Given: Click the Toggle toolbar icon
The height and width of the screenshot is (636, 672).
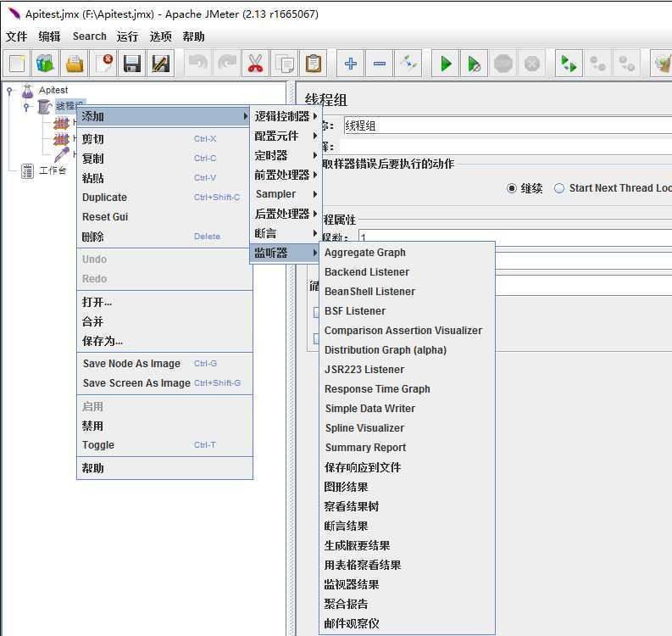Looking at the screenshot, I should click(408, 64).
